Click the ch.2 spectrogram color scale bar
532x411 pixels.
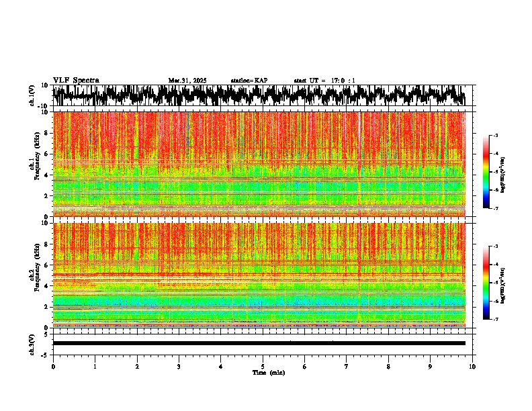(486, 283)
